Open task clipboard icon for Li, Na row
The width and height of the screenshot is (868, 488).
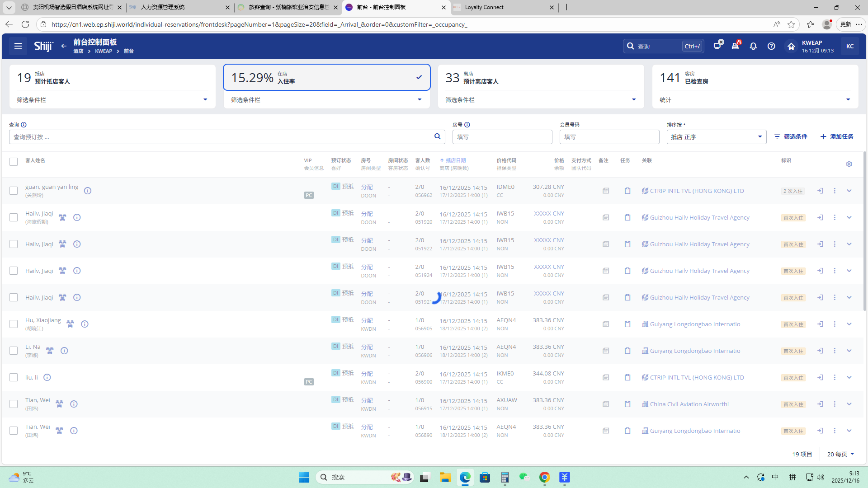(x=627, y=351)
